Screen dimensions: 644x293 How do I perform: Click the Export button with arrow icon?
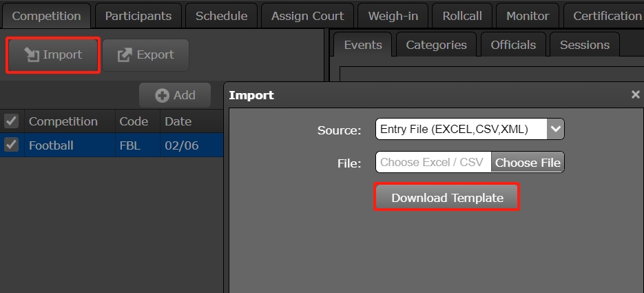pos(145,55)
